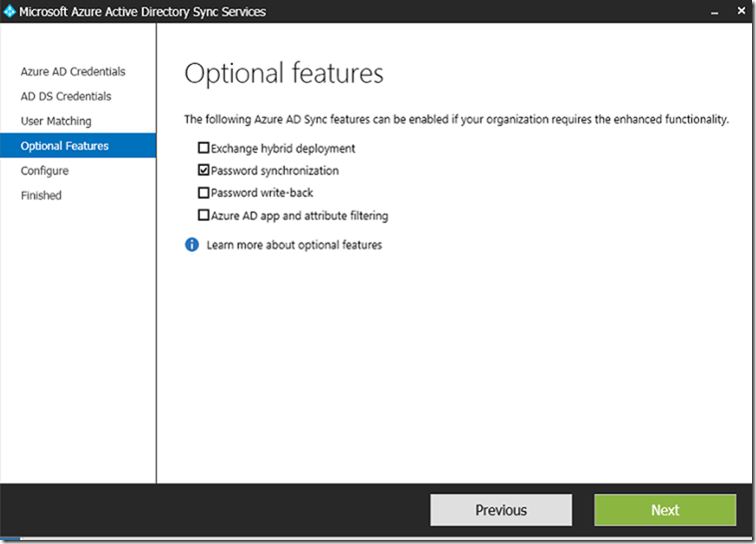
Task: Open Learn more about optional features link
Action: [x=294, y=245]
